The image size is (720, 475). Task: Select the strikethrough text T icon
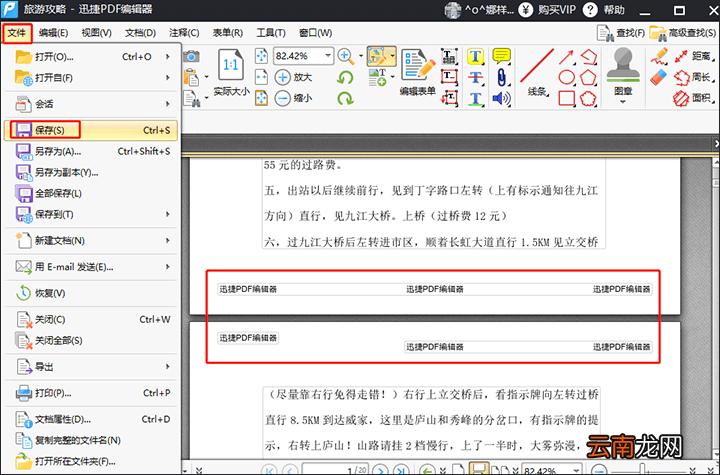tap(475, 77)
